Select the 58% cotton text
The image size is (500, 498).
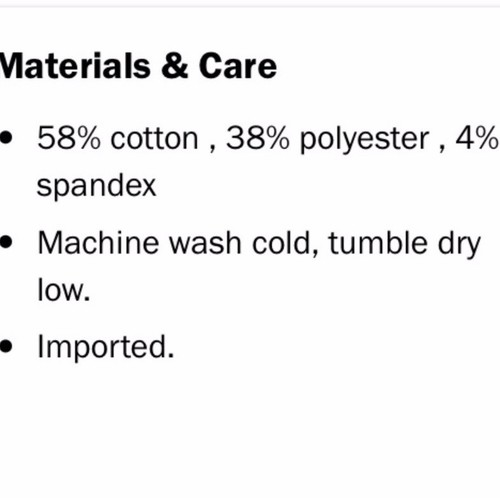click(x=118, y=138)
